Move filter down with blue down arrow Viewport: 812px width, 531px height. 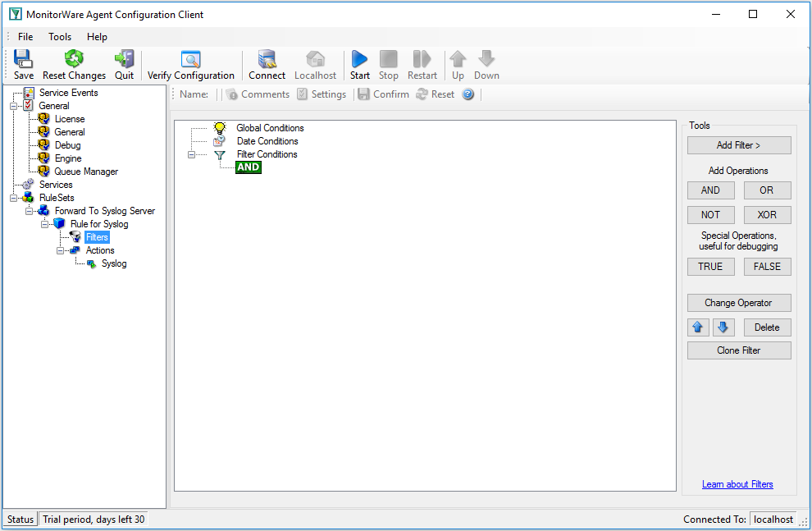(x=723, y=327)
